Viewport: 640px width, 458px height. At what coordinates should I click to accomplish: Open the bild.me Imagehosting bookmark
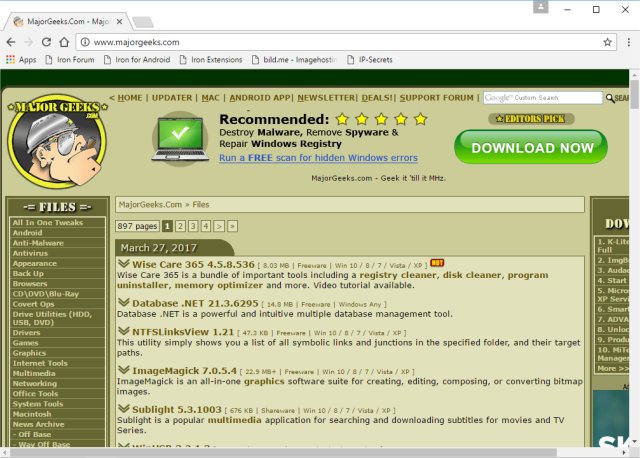[x=294, y=60]
